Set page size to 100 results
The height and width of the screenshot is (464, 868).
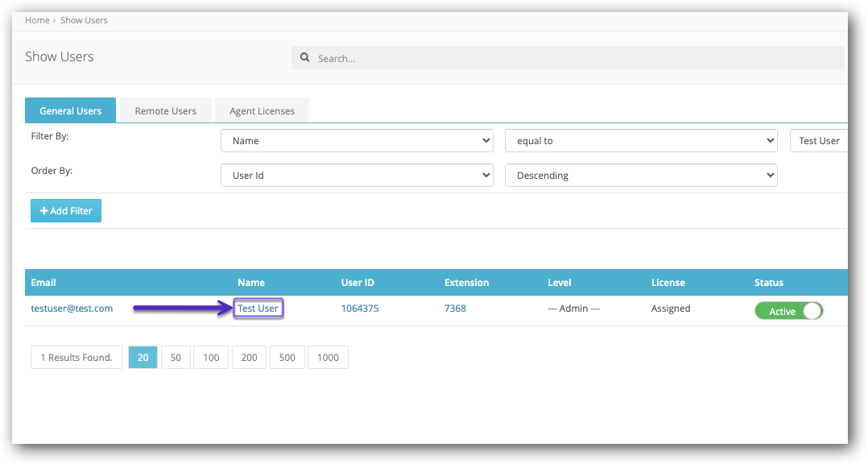pyautogui.click(x=211, y=357)
